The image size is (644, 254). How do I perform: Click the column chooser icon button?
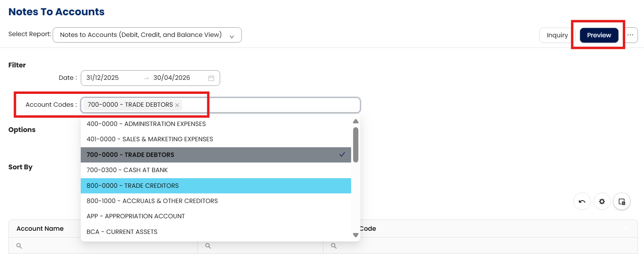622,201
